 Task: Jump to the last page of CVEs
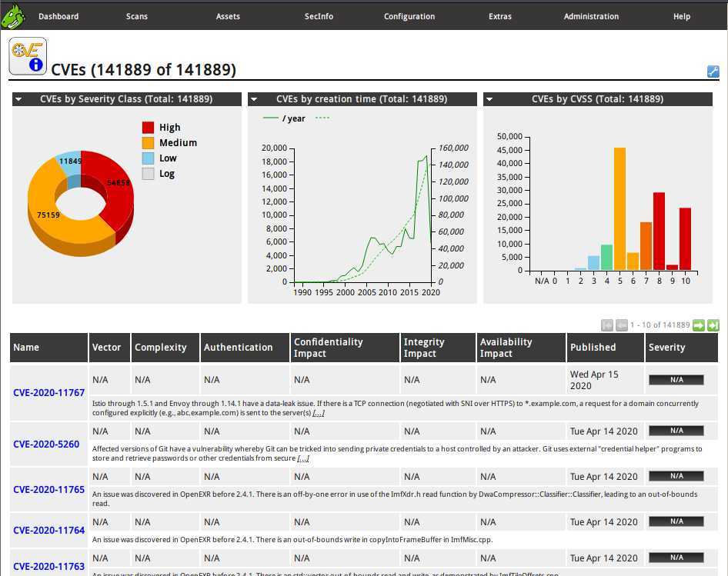click(x=713, y=325)
